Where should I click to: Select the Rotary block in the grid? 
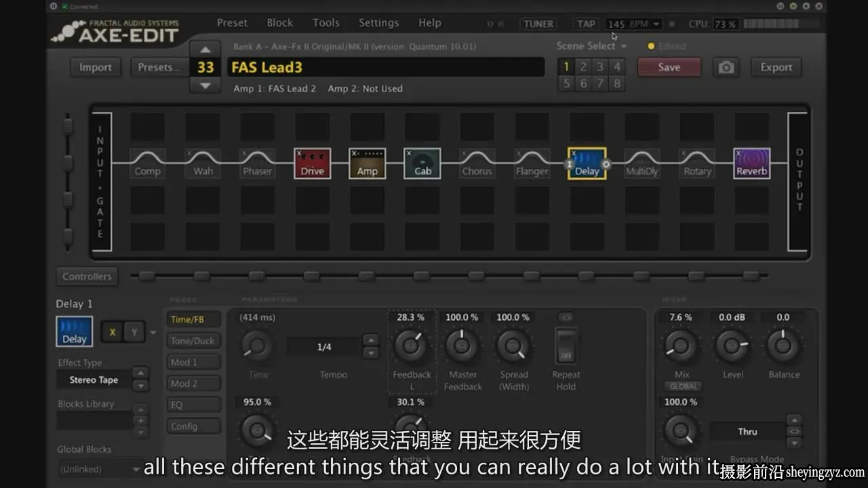click(x=696, y=163)
